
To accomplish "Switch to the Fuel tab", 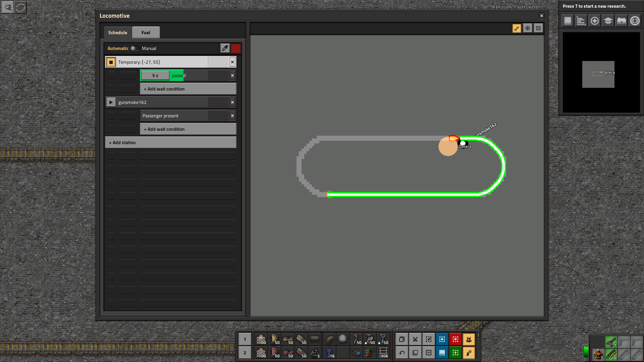I will click(x=146, y=33).
